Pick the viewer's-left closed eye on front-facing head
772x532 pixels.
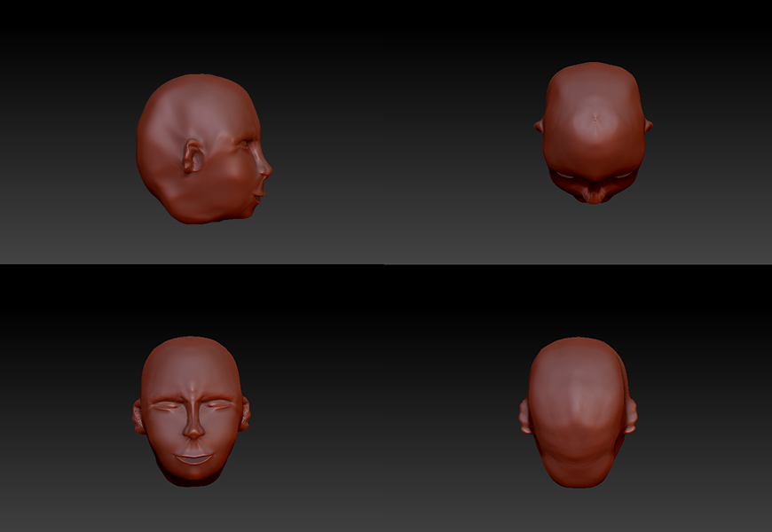[165, 405]
